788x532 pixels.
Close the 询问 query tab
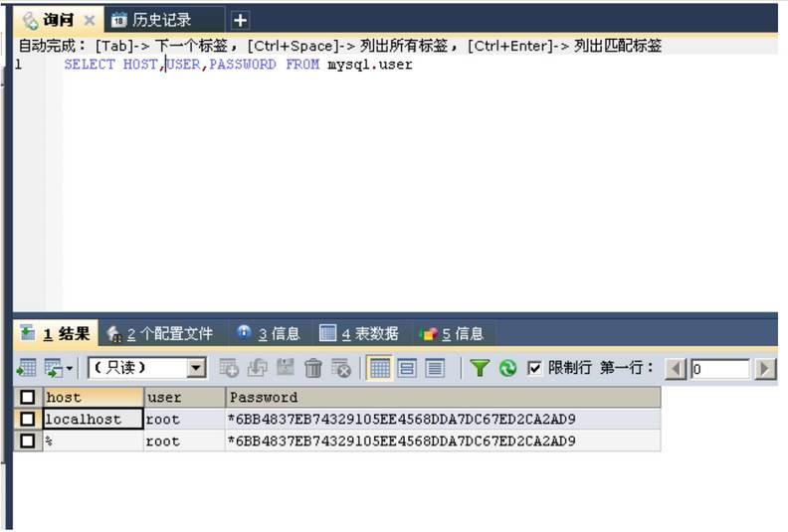(x=89, y=20)
